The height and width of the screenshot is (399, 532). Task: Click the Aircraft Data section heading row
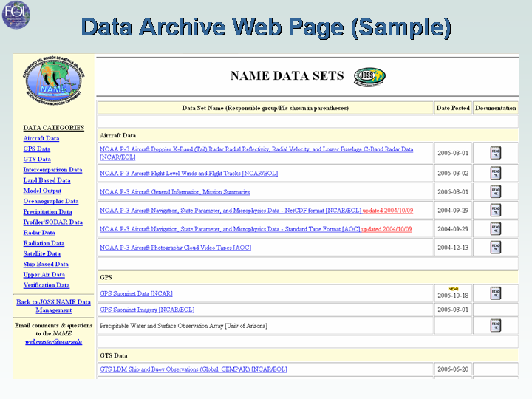pos(307,135)
